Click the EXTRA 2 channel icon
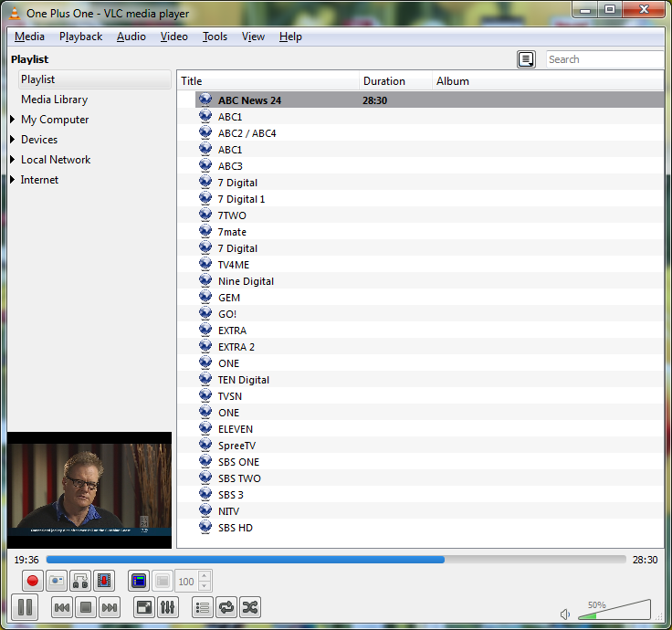The width and height of the screenshot is (672, 630). point(205,347)
